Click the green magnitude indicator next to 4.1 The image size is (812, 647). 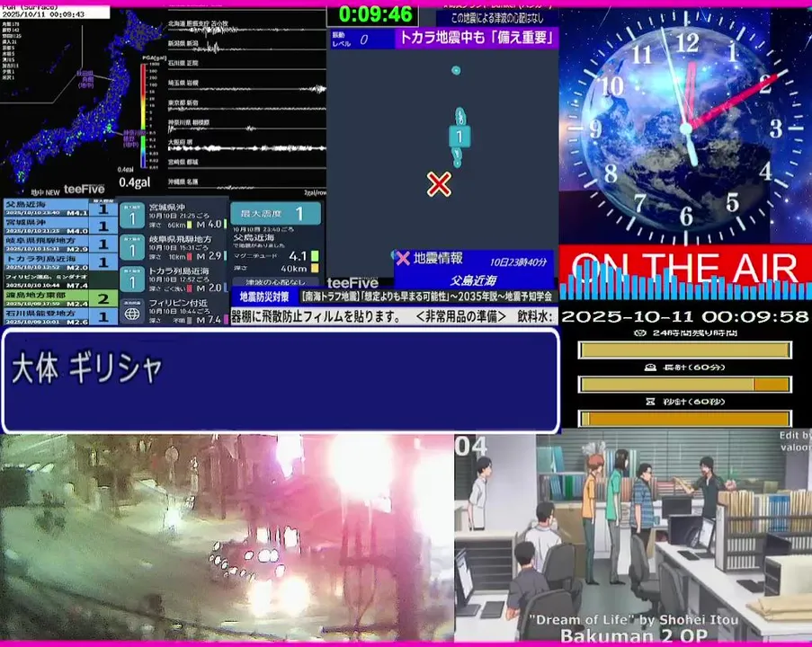315,256
